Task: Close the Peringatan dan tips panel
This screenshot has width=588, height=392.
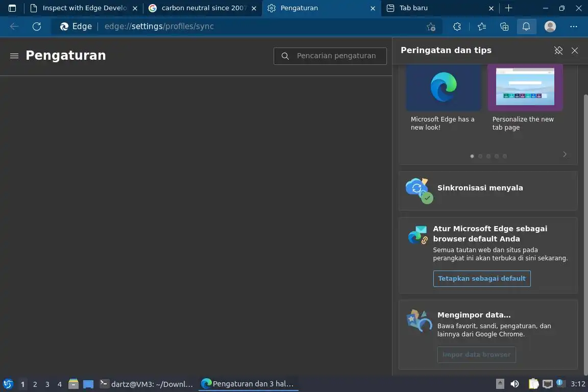Action: click(575, 50)
